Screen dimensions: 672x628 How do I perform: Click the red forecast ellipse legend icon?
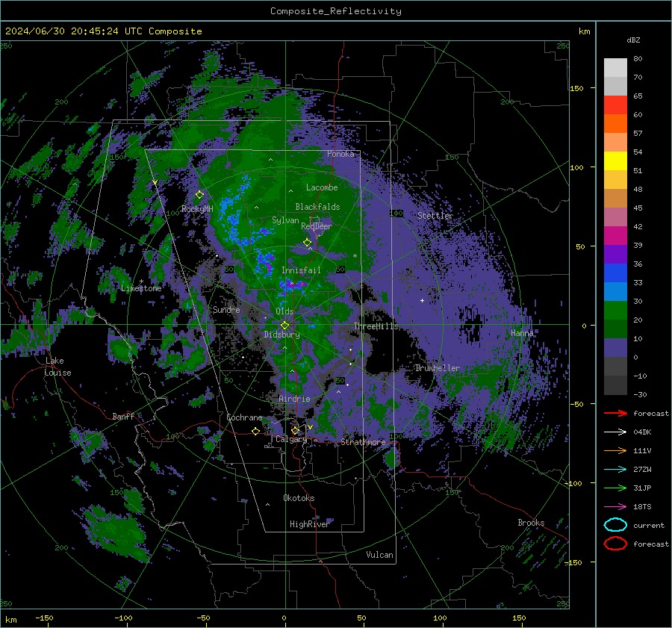[x=615, y=544]
